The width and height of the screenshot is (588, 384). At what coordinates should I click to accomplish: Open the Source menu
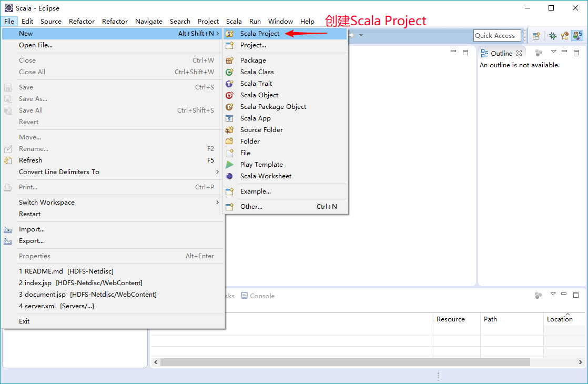51,22
